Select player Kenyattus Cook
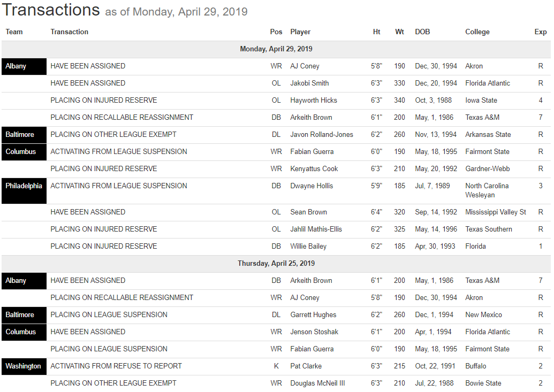The height and width of the screenshot is (392, 554). click(314, 169)
